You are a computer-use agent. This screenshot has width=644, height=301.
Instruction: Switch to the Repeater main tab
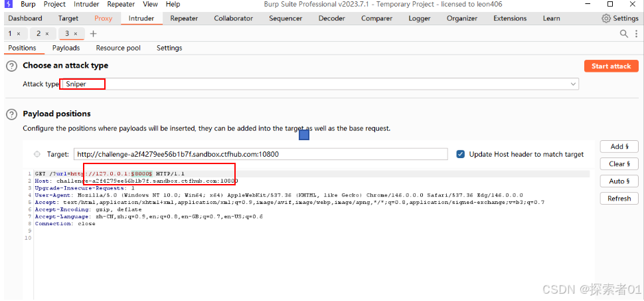184,19
